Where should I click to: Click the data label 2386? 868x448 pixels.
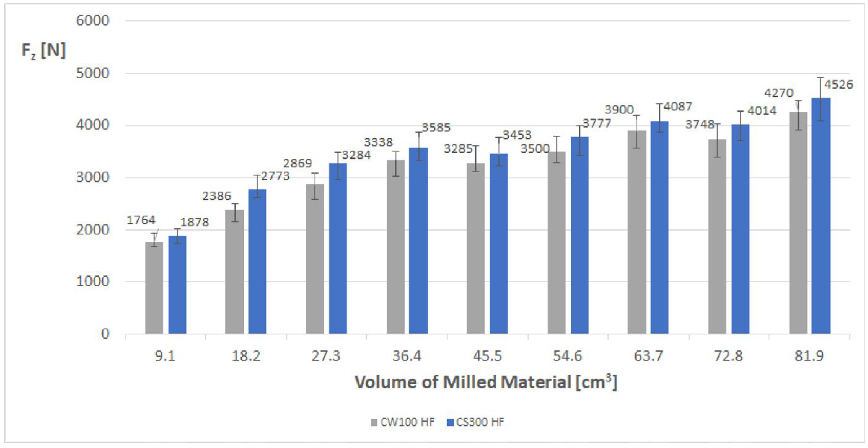pyautogui.click(x=216, y=196)
